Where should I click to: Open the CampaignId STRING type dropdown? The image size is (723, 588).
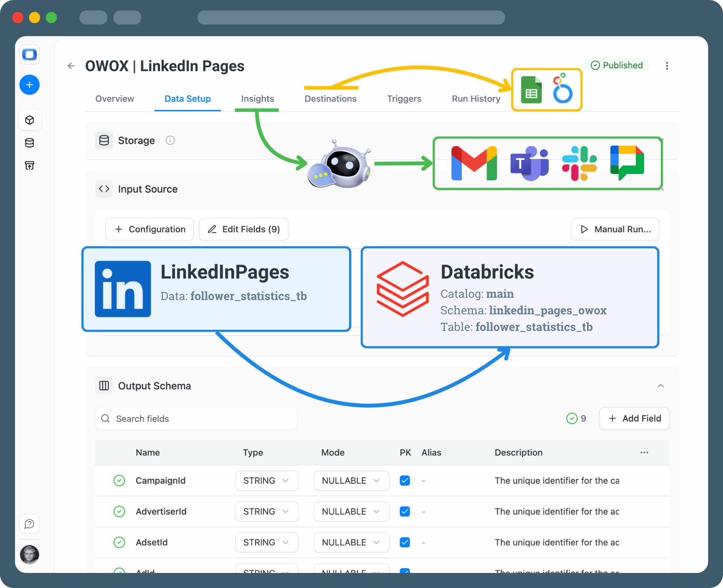267,481
